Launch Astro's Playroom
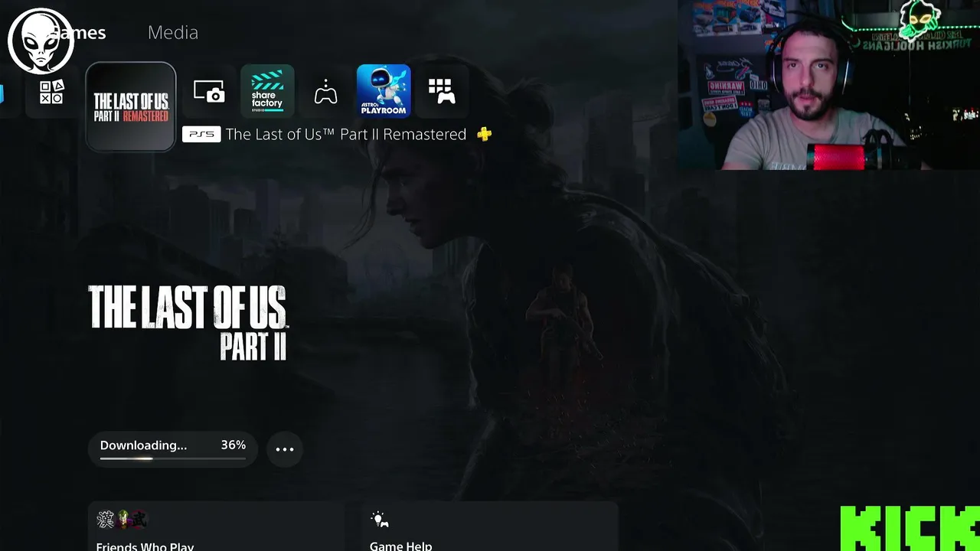This screenshot has width=980, height=551. click(384, 91)
